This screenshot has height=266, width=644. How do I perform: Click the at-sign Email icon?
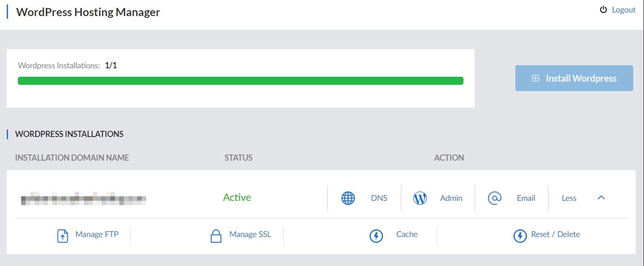[x=495, y=198]
